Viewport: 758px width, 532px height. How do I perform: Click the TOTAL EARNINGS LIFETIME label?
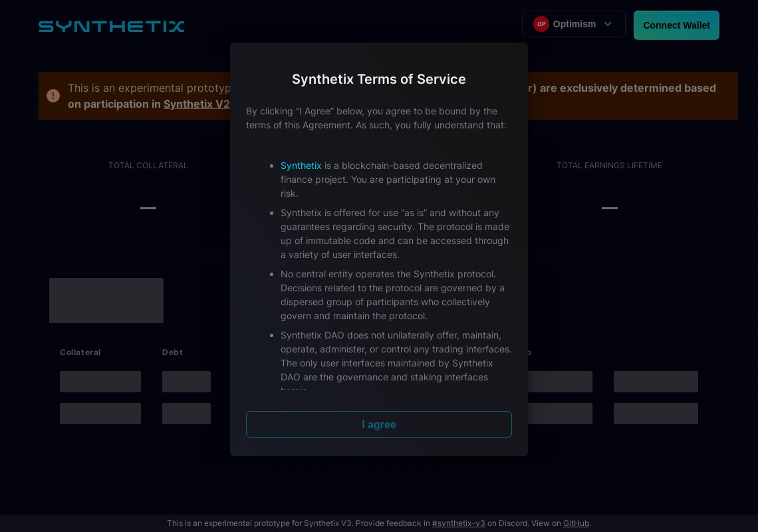click(609, 166)
